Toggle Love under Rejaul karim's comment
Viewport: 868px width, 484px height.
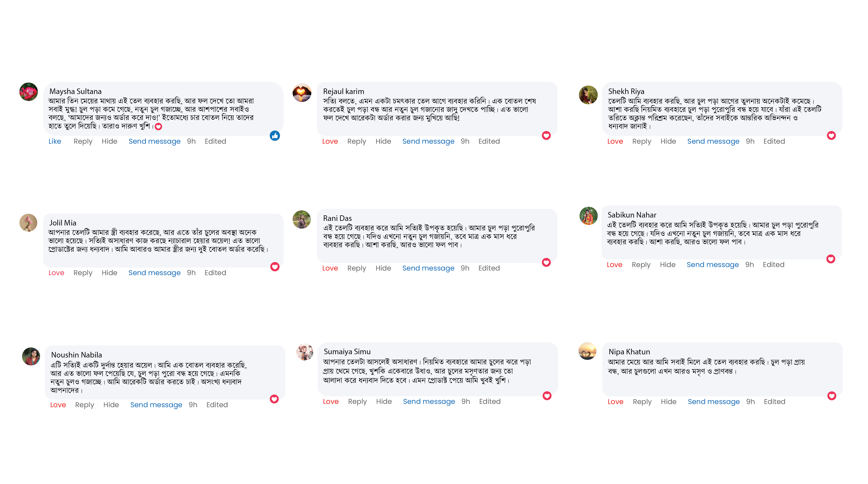point(330,141)
